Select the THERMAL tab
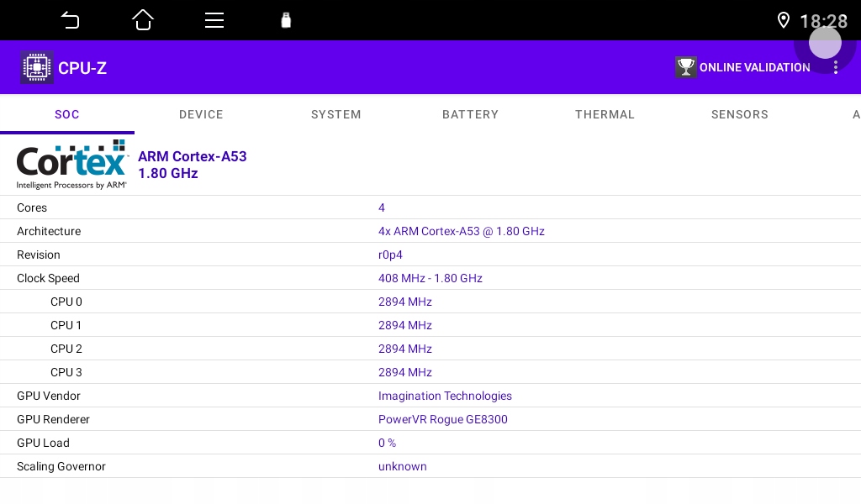Viewport: 861px width, 504px height. pyautogui.click(x=605, y=114)
